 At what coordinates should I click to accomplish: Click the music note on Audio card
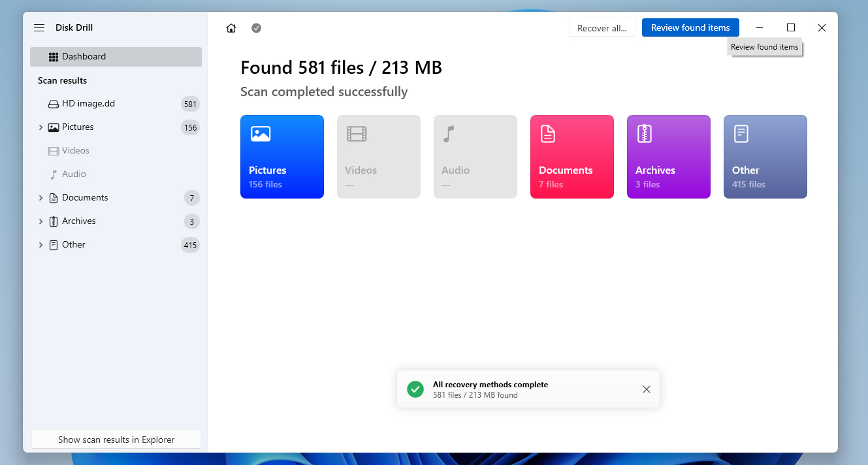[449, 134]
